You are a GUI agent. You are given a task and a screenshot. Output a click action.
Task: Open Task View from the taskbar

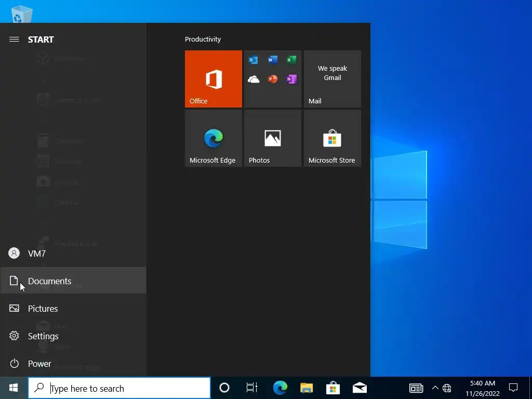[x=252, y=388]
